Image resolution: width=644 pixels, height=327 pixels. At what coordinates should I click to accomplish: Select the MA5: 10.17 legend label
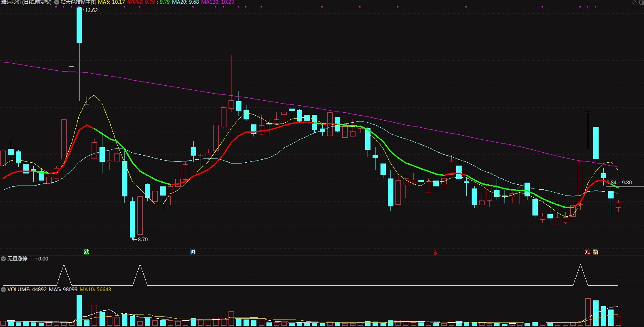111,2
